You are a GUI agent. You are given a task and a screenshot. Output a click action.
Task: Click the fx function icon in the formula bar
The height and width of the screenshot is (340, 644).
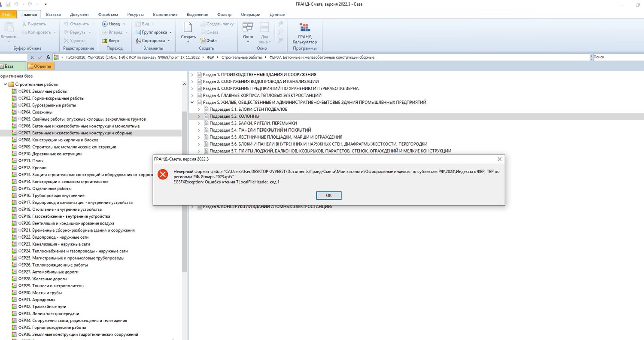[x=48, y=57]
